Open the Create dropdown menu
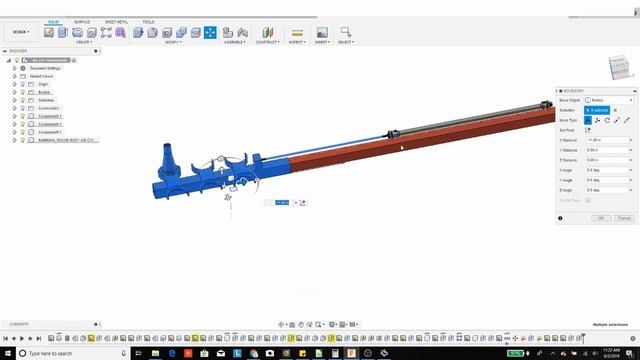Image resolution: width=640 pixels, height=360 pixels. (x=84, y=42)
